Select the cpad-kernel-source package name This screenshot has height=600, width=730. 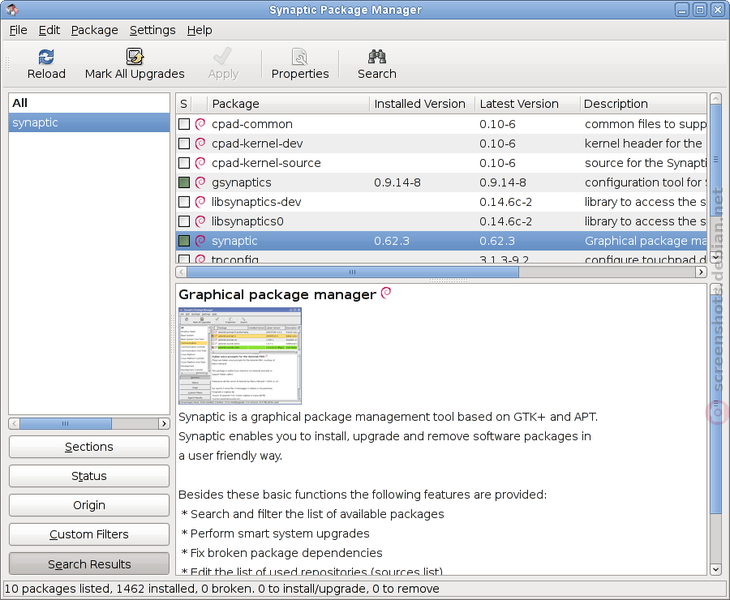266,163
